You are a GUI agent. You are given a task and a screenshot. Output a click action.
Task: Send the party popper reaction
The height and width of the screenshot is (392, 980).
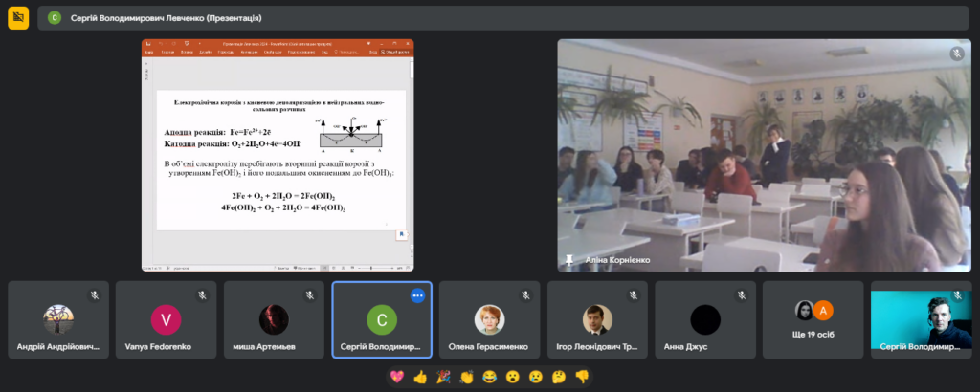443,377
